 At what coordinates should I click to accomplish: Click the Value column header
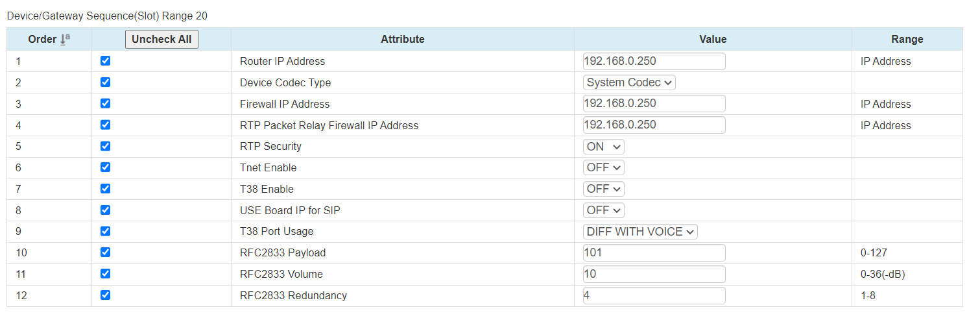click(712, 40)
